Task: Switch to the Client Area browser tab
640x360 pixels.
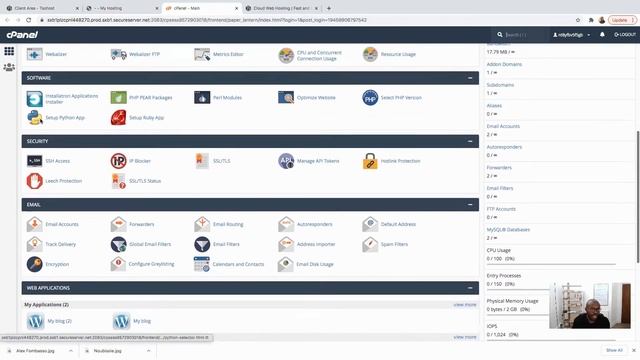Action: [41, 8]
